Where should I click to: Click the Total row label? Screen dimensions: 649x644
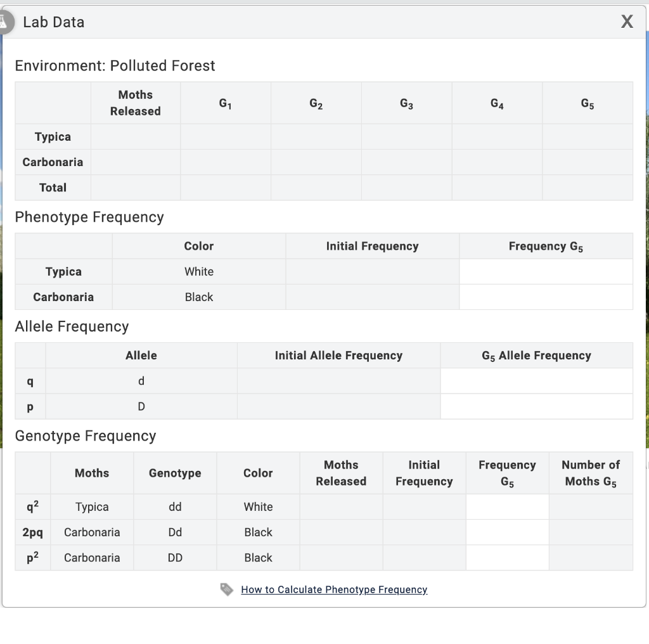[53, 188]
